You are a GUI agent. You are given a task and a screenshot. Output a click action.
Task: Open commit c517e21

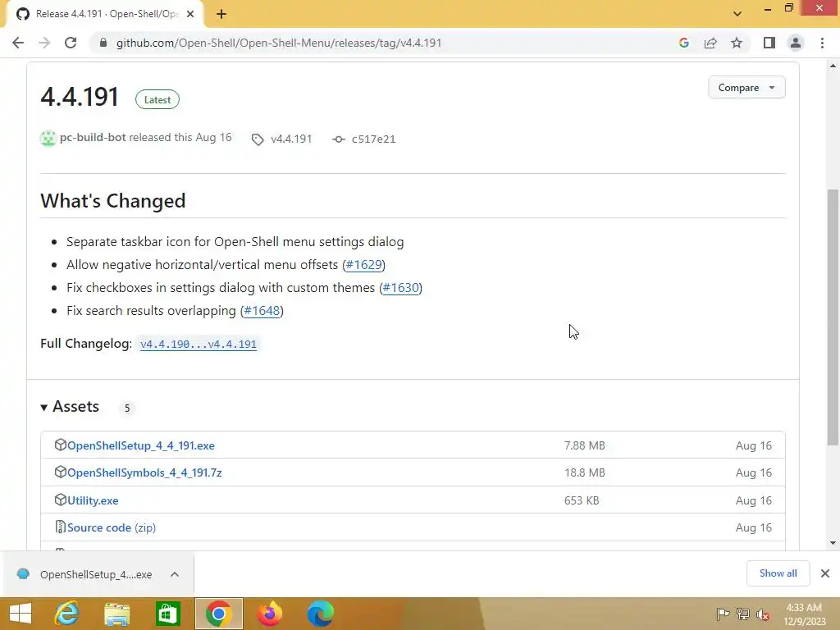coord(373,139)
